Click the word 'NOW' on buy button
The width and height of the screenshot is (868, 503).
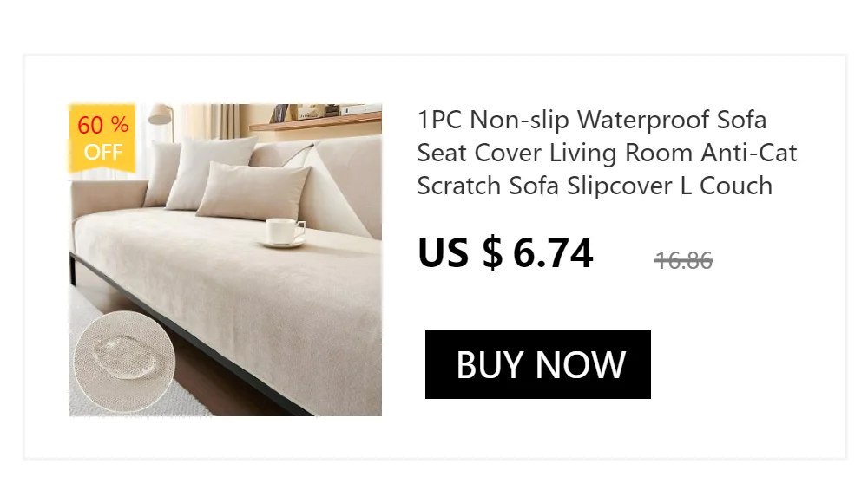(x=581, y=364)
